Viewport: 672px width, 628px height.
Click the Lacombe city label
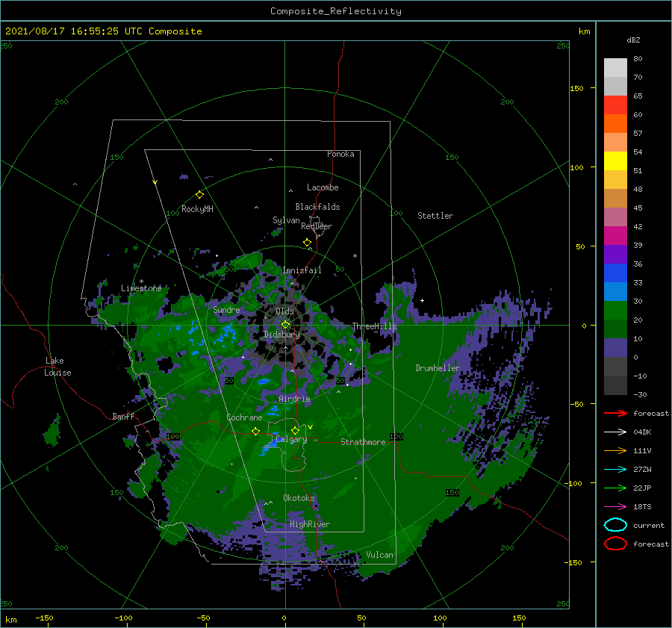coord(323,187)
